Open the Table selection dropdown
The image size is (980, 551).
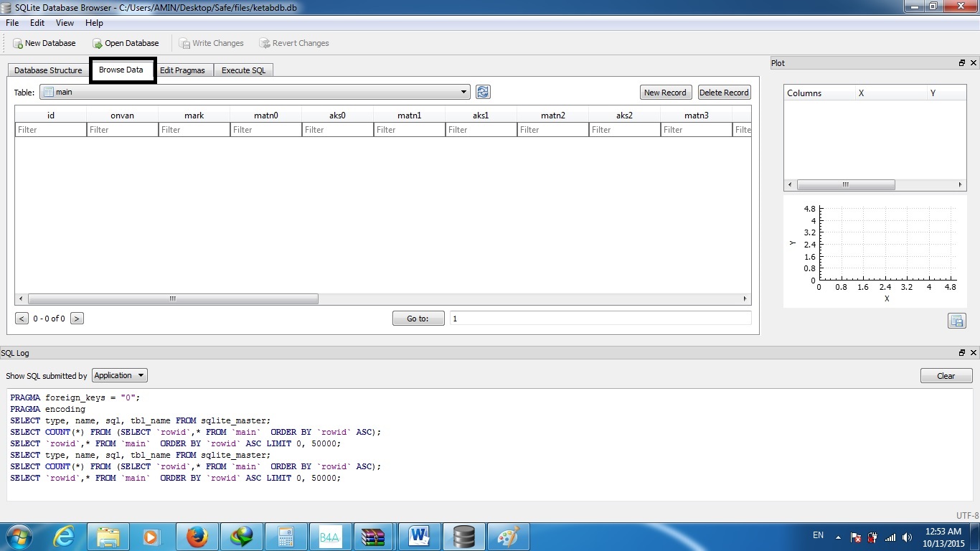tap(255, 92)
